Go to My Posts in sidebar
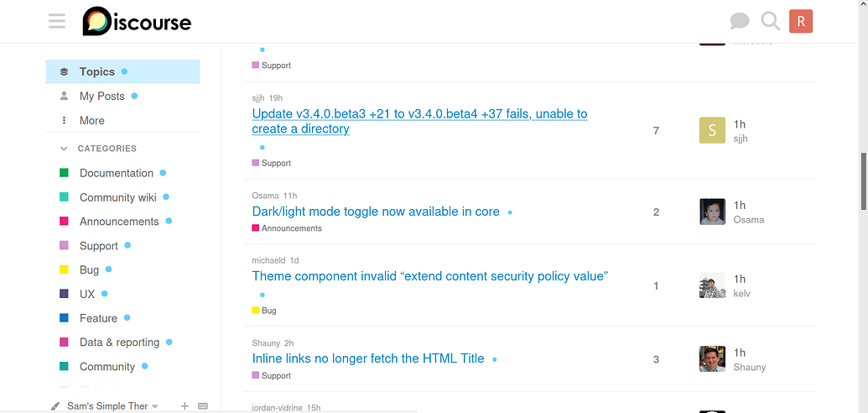This screenshot has width=868, height=413. (x=101, y=97)
